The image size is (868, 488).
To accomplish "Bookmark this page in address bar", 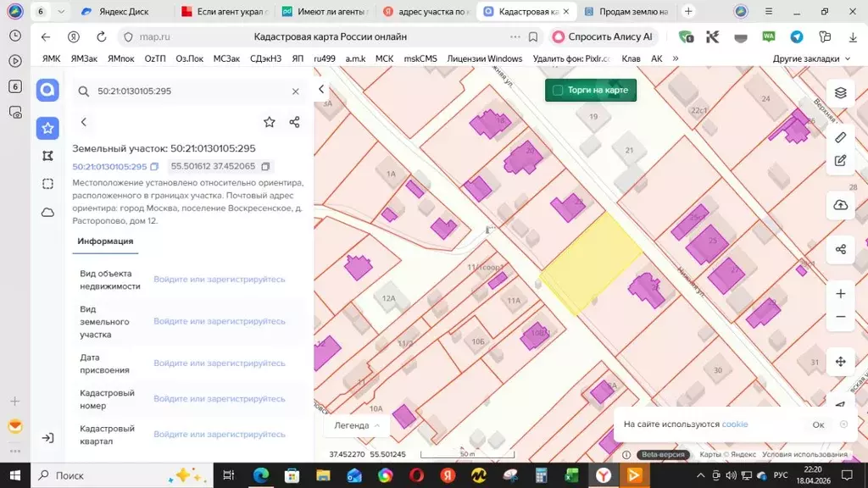I will coord(533,36).
